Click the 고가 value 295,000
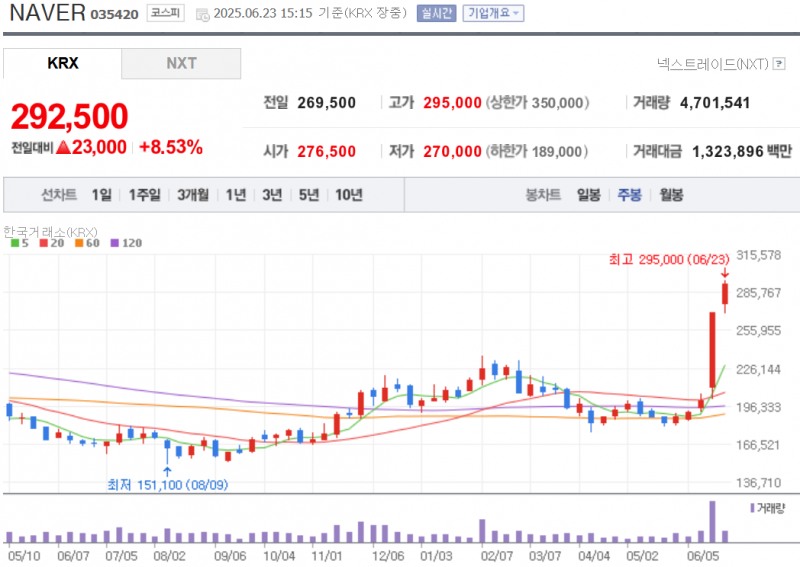The height and width of the screenshot is (567, 800). [x=452, y=103]
